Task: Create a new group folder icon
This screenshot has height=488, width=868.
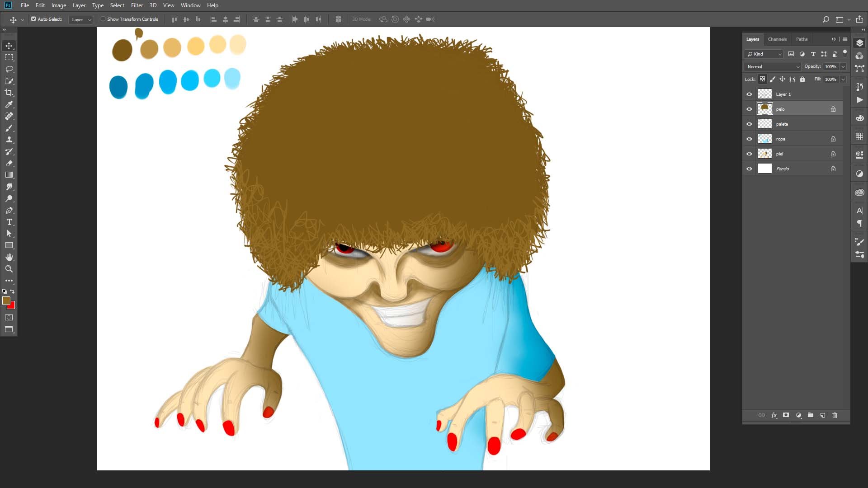Action: (x=811, y=415)
